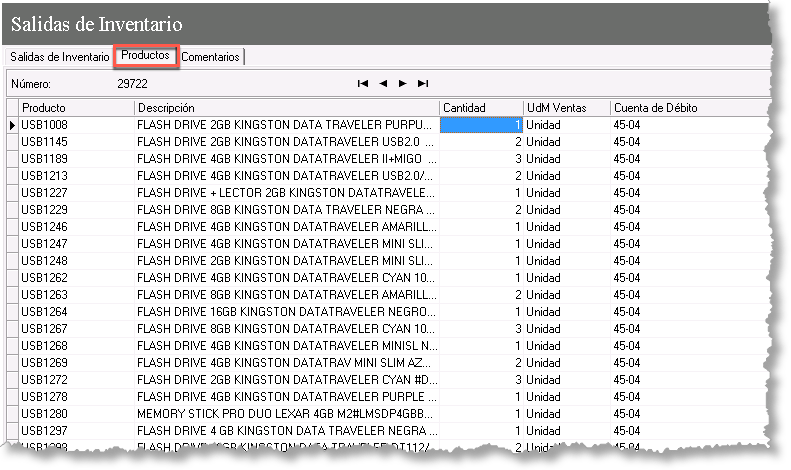Viewport: 791px width, 470px height.
Task: Select product code USB1229
Action: pyautogui.click(x=44, y=210)
